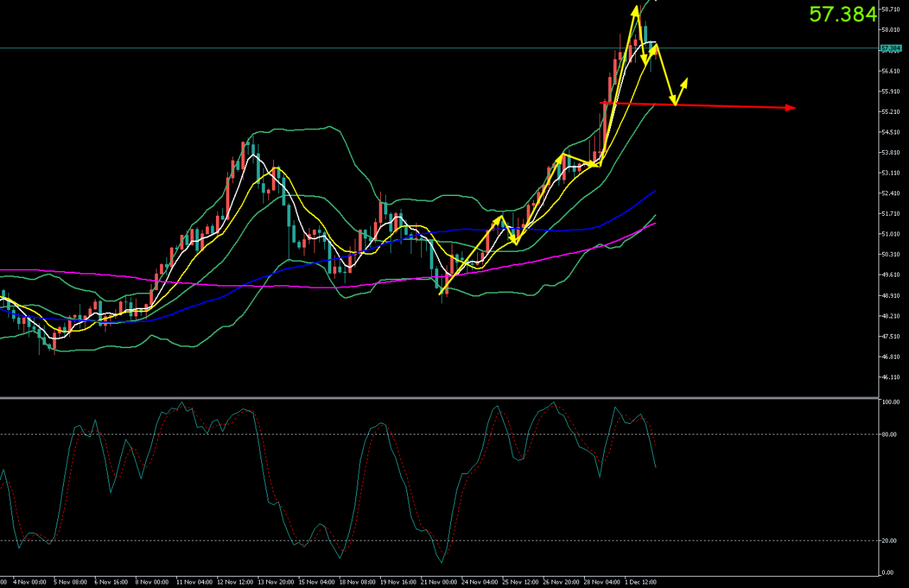Click the stochastic's lowest dip near 21 Nov
The width and height of the screenshot is (909, 588).
[x=443, y=562]
